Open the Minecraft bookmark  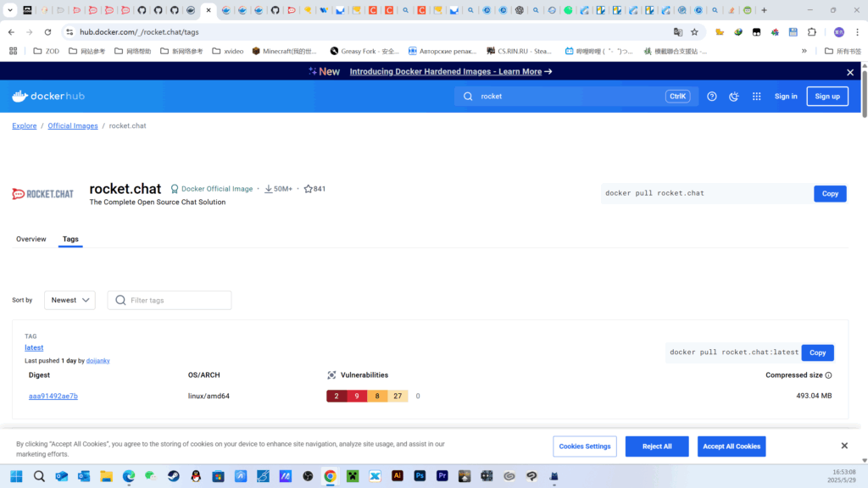(x=285, y=51)
